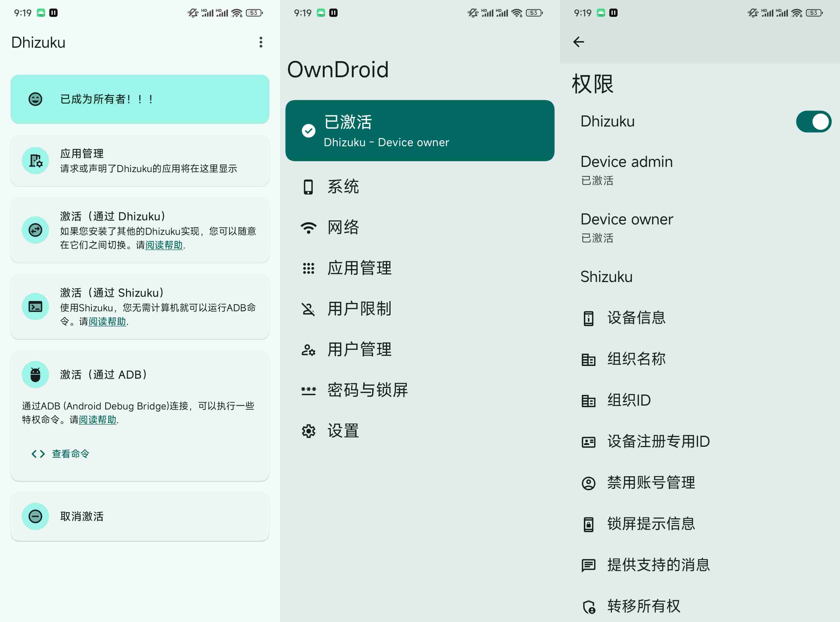
Task: Tap the 组织名称 label
Action: pyautogui.click(x=636, y=359)
